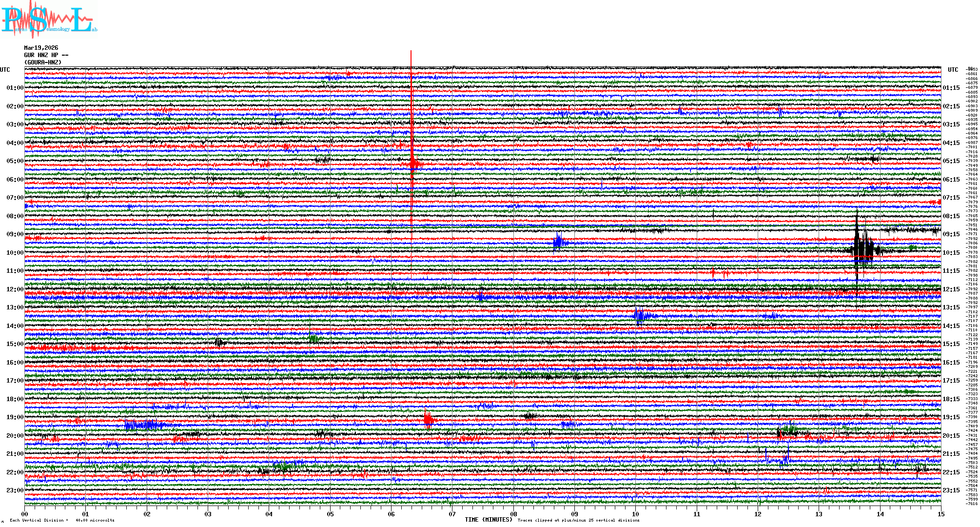Viewport: 980px width, 527px height.
Task: Click the UTC label on the left side
Action: (5, 70)
